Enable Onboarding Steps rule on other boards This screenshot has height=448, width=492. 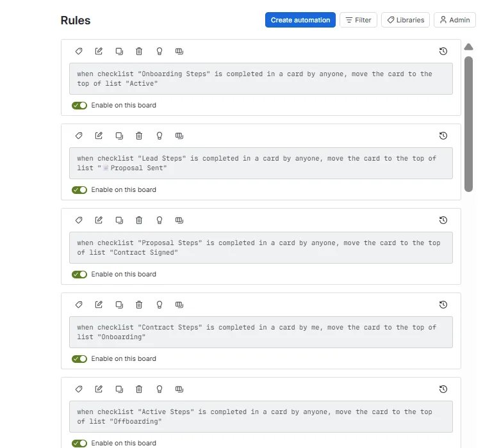click(x=179, y=51)
